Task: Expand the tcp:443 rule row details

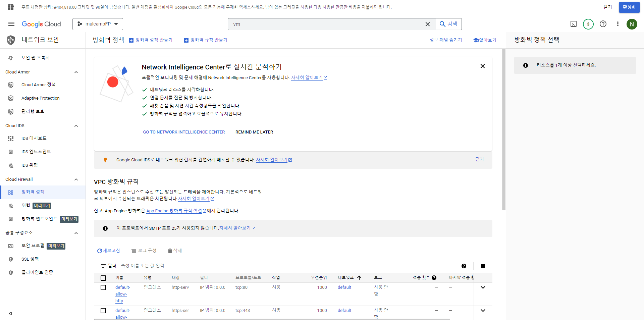Action: point(483,311)
